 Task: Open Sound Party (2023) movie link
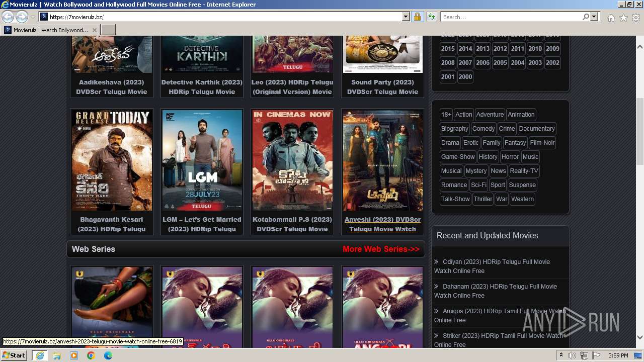point(382,87)
